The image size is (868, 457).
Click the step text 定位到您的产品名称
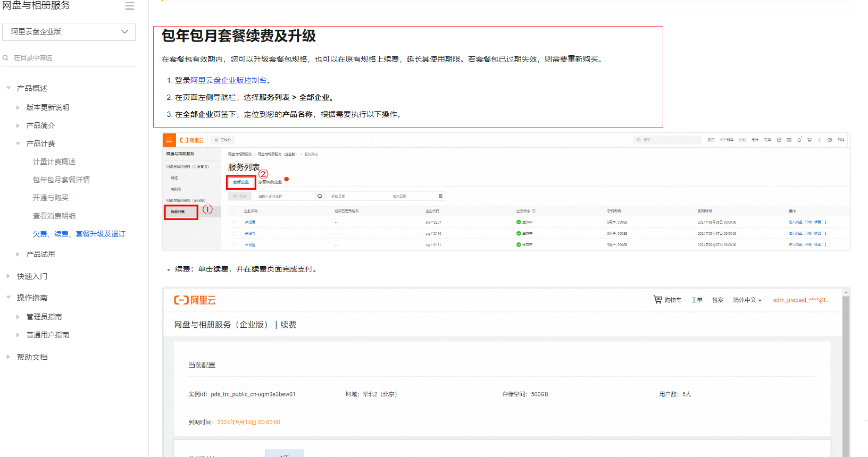click(x=278, y=114)
